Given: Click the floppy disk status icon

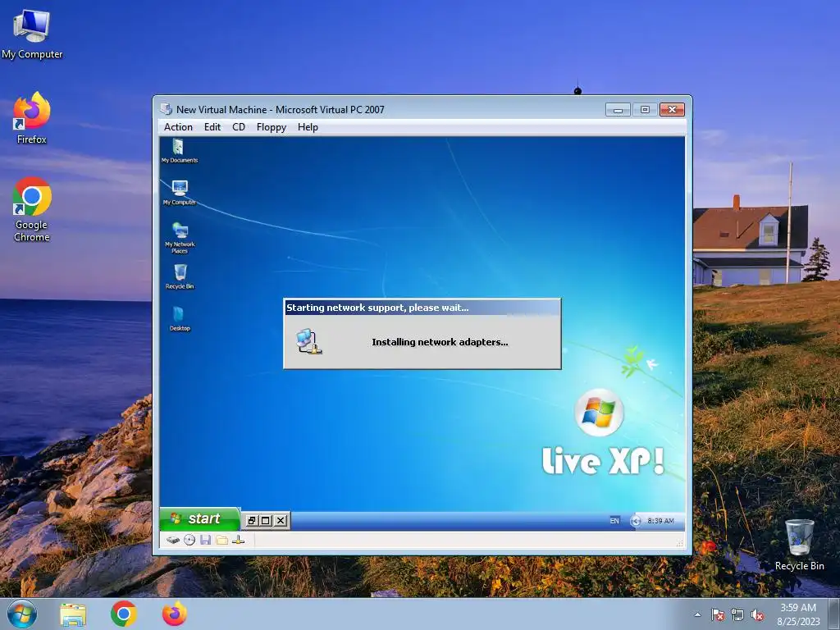Looking at the screenshot, I should tap(205, 540).
